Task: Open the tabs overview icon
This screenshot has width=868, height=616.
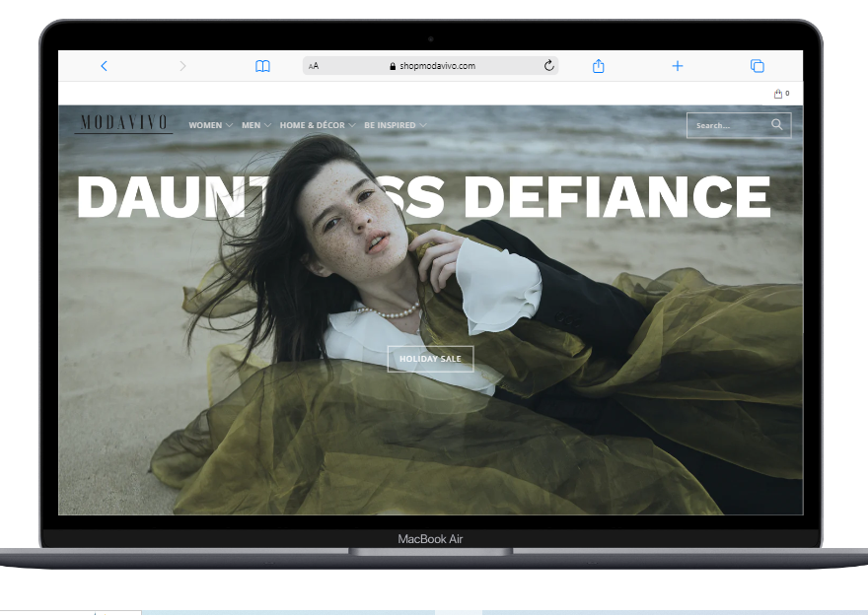Action: point(757,66)
